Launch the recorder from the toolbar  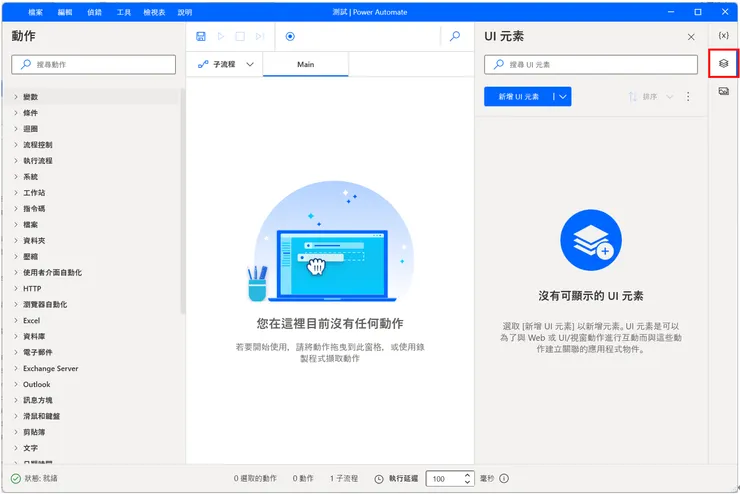290,36
